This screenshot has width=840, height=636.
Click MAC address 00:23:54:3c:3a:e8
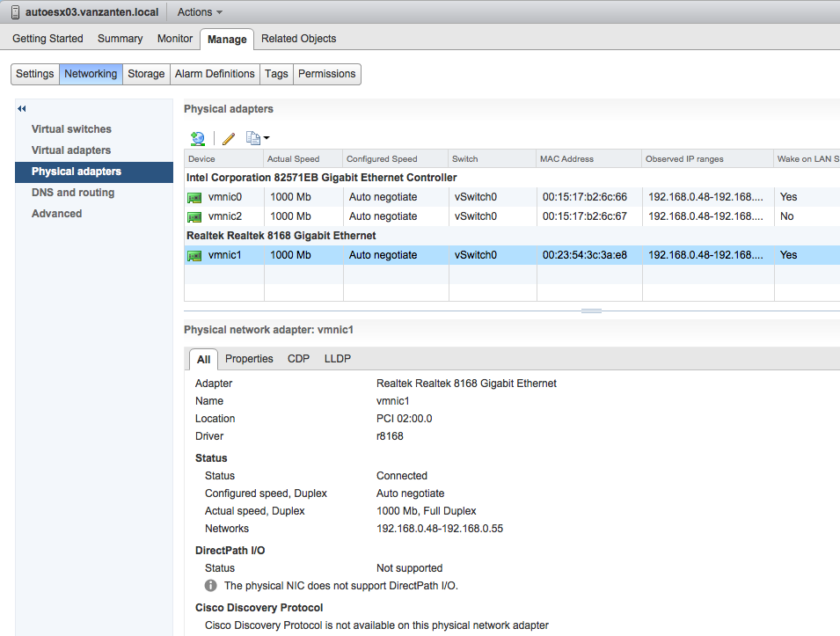pyautogui.click(x=584, y=254)
